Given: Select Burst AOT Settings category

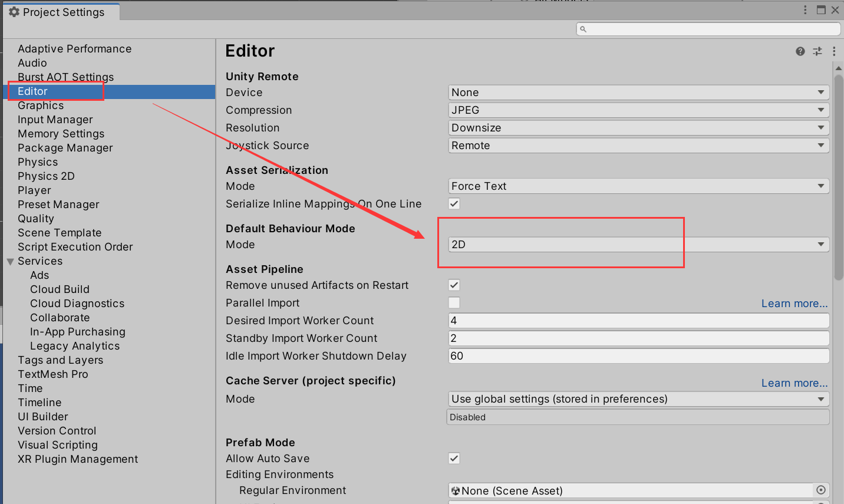Looking at the screenshot, I should 65,77.
